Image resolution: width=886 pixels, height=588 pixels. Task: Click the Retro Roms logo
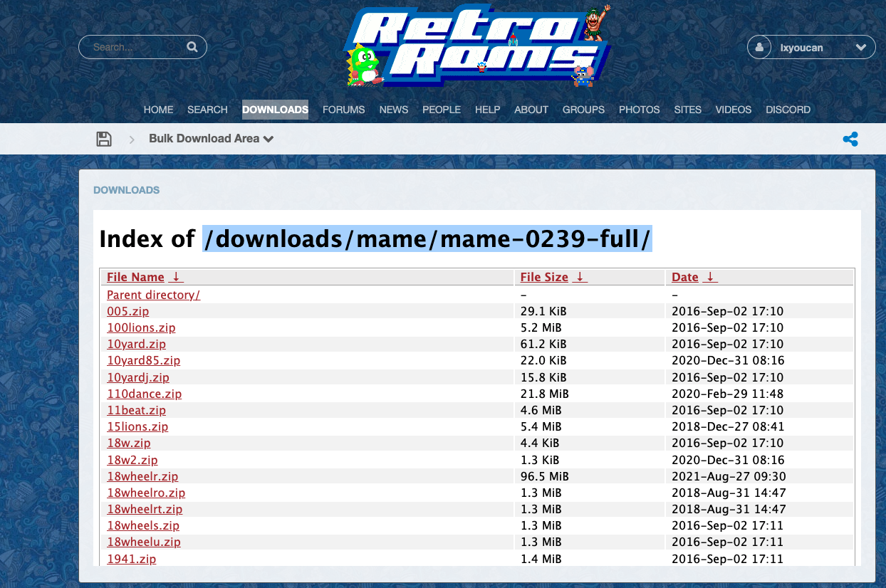pyautogui.click(x=477, y=46)
